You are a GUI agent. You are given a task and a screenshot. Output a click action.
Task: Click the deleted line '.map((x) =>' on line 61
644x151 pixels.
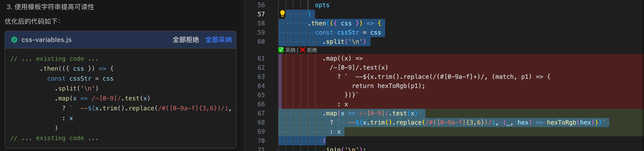click(x=343, y=58)
